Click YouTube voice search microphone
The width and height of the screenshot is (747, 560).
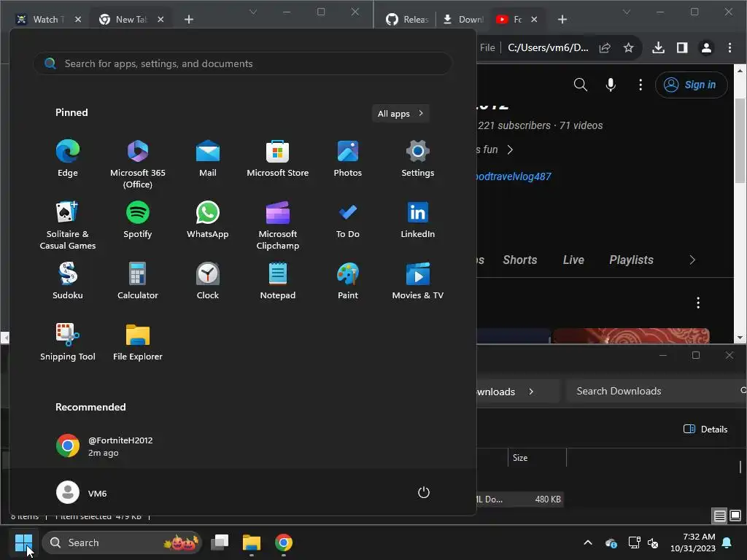click(611, 85)
